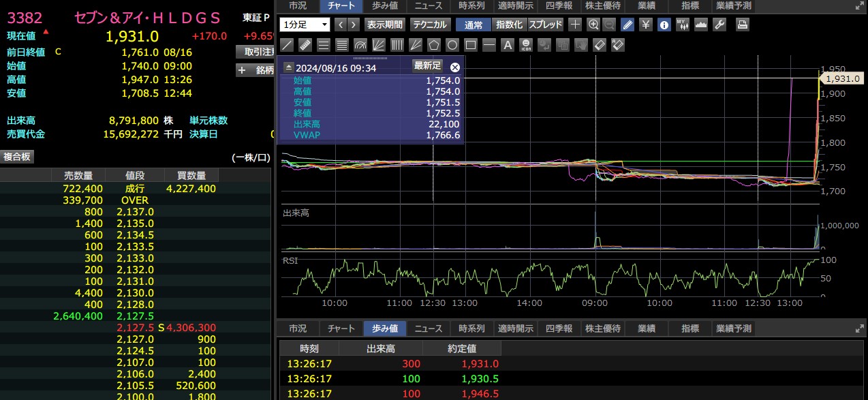Select the three horizontal lines tool
Viewport: 868px width, 400px height.
pos(324,45)
